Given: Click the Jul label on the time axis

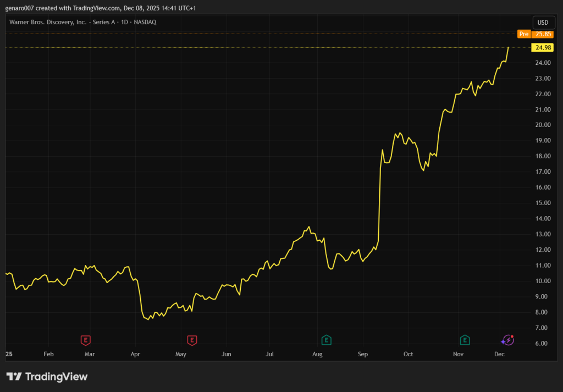Looking at the screenshot, I should coord(270,355).
